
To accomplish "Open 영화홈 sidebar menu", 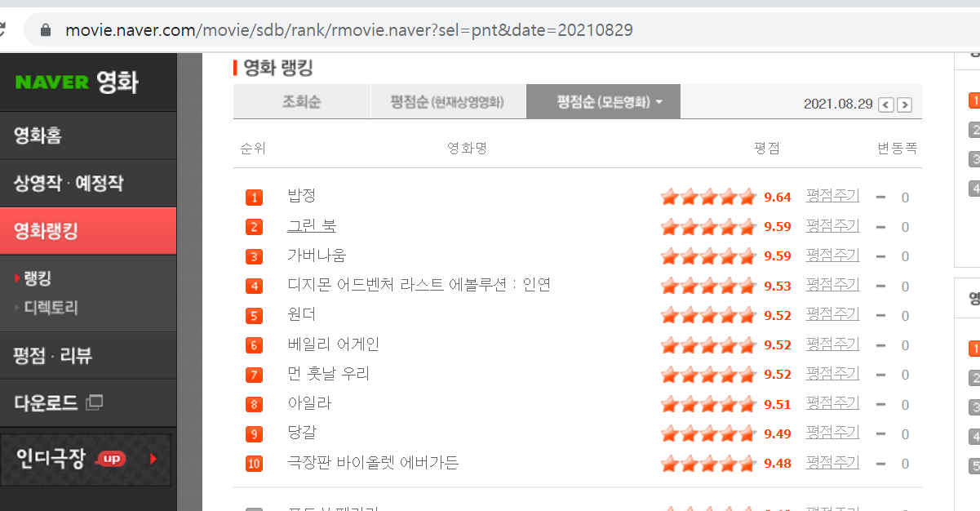I will [x=88, y=136].
